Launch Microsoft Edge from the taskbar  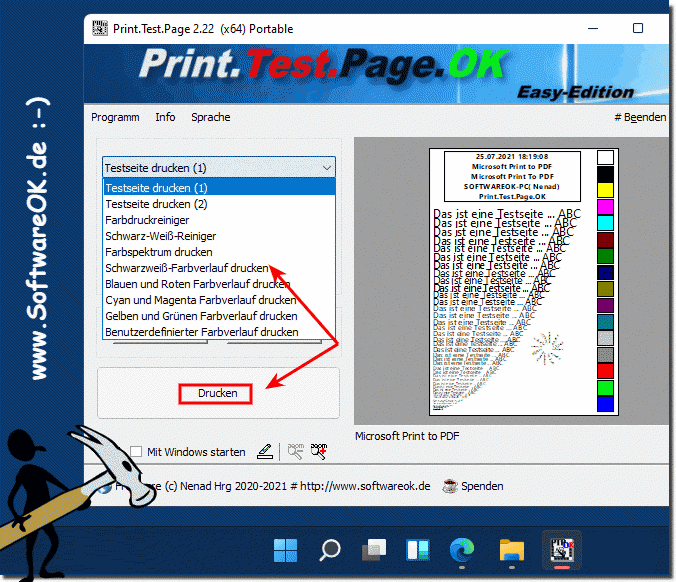coord(462,550)
